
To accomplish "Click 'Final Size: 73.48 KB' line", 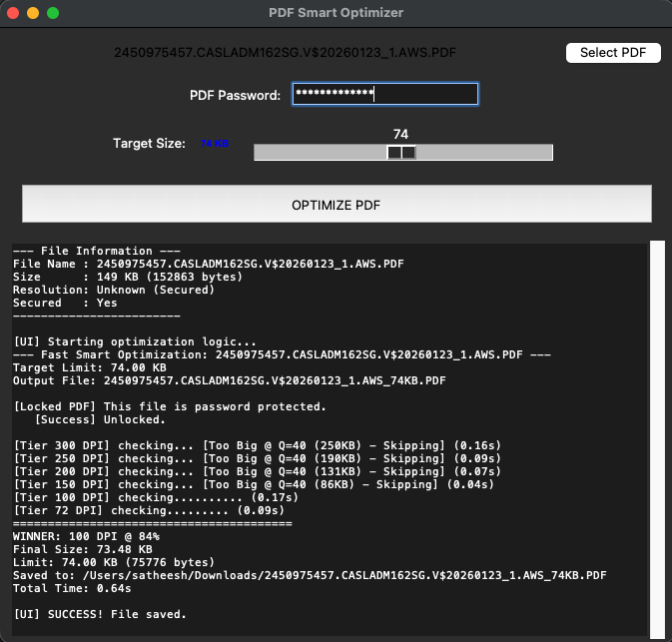I will (x=83, y=549).
